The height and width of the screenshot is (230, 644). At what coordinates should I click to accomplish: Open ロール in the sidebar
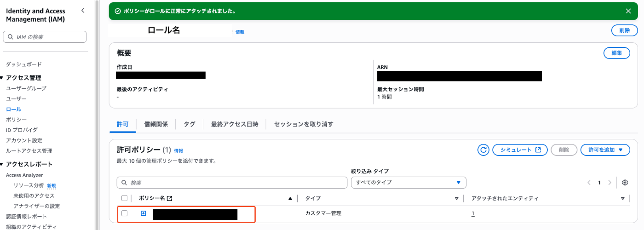click(13, 109)
